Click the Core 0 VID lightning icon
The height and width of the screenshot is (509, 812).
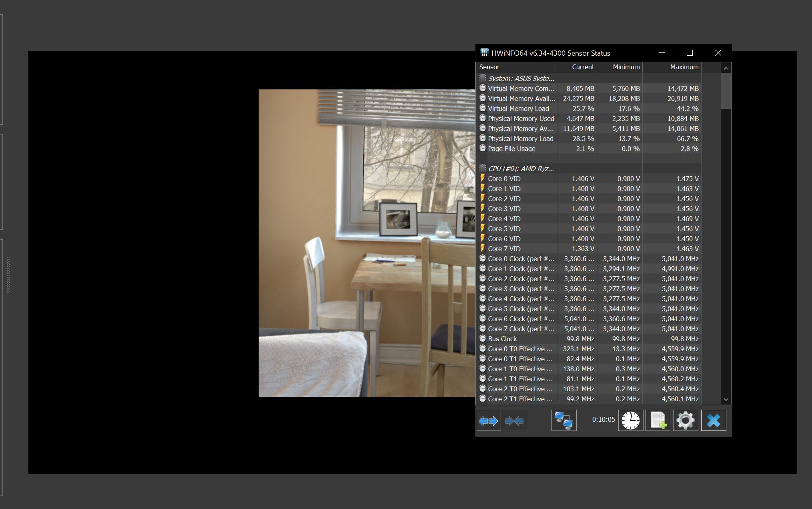[x=483, y=179]
